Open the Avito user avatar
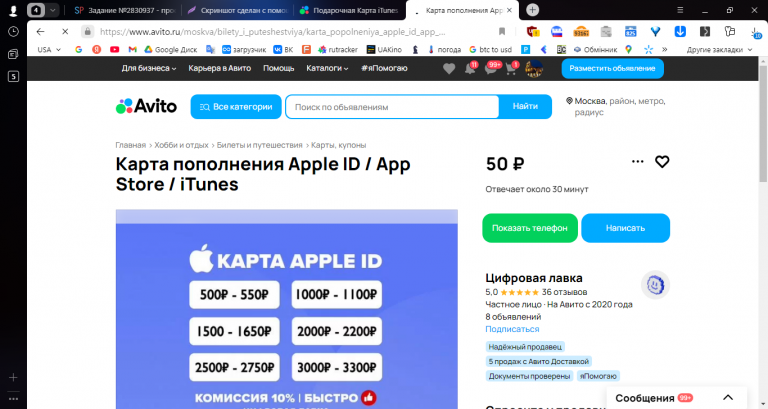Screen dimensions: 768x409 point(534,69)
